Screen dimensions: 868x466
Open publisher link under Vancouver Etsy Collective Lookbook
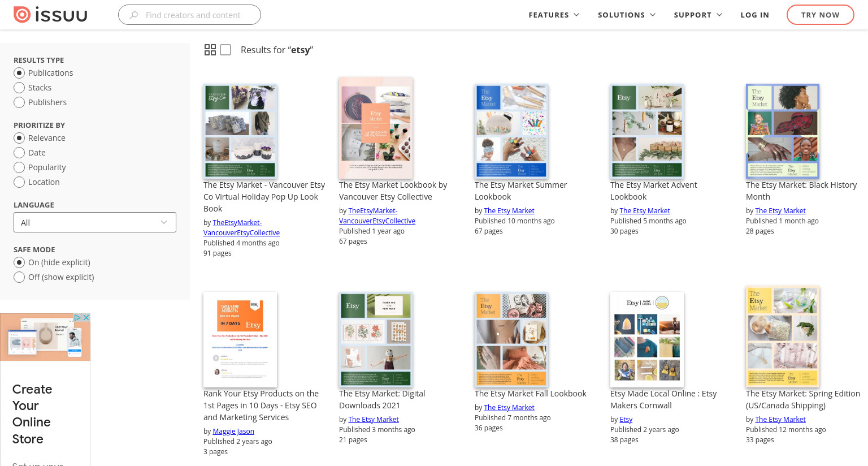tap(377, 216)
